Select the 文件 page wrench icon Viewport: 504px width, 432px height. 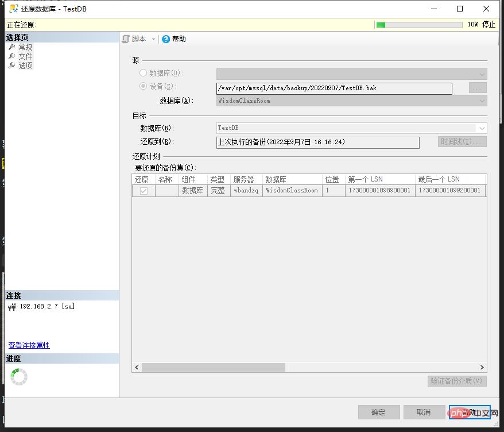[x=11, y=56]
